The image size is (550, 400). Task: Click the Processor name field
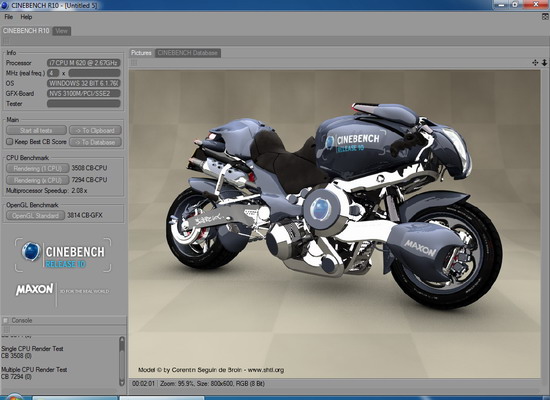point(84,63)
